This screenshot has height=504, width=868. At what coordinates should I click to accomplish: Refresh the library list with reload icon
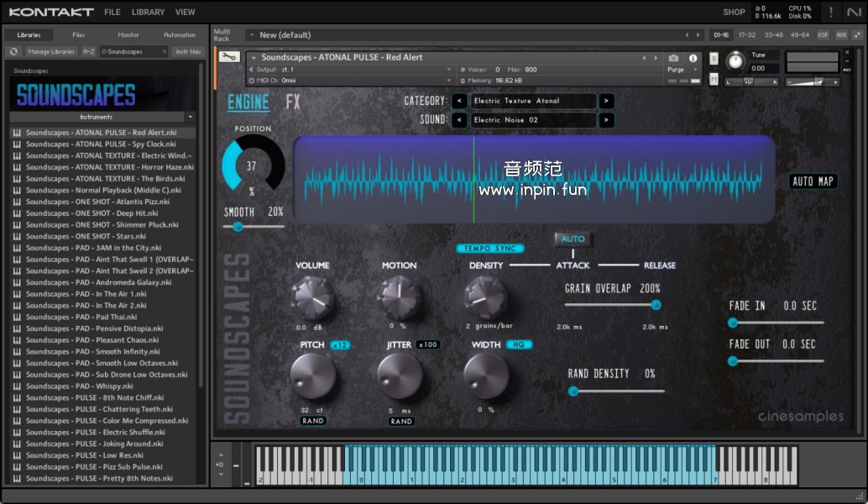[13, 51]
